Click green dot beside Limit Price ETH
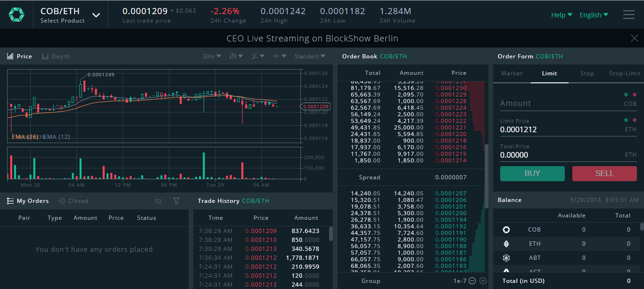Viewport: 644px width, 289px height. tap(626, 120)
